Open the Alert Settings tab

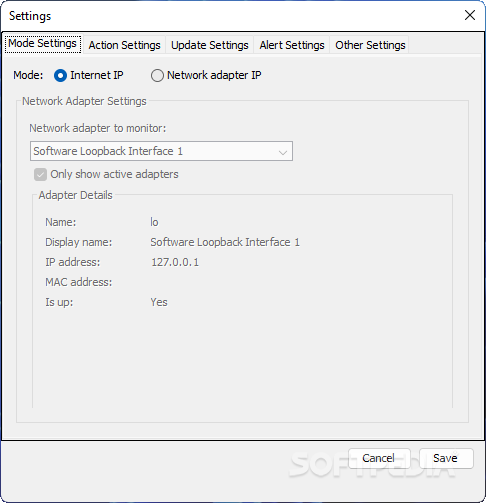292,45
